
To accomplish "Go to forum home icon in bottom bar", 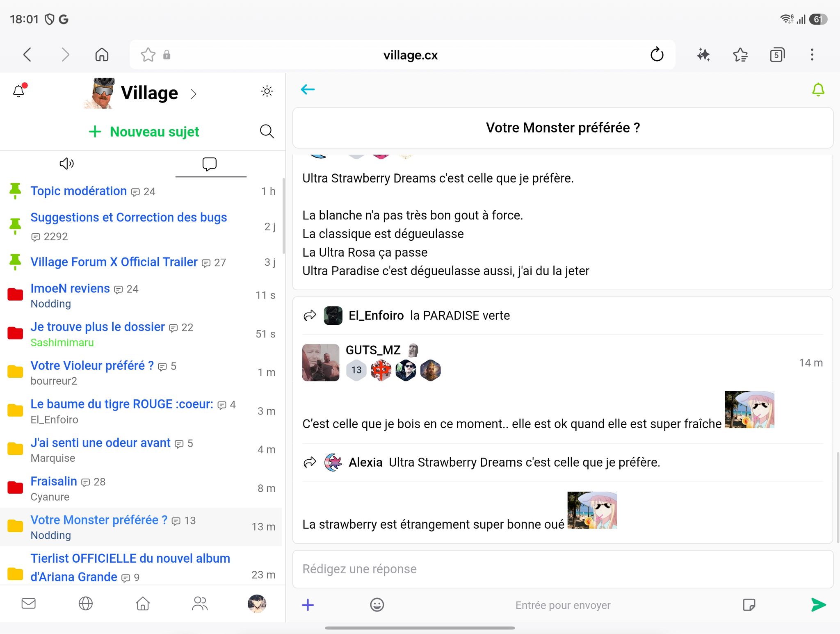I will [143, 603].
